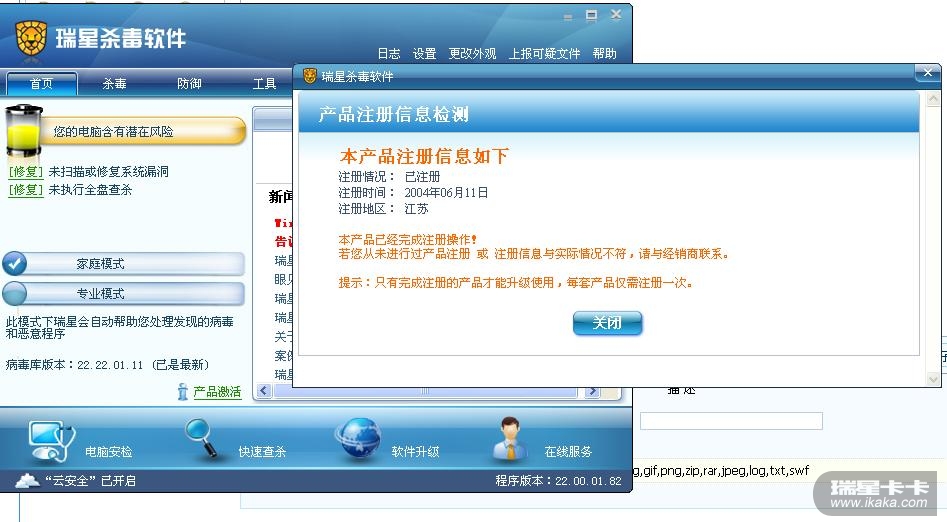Open 在线服务 online support person icon
Image resolution: width=947 pixels, height=522 pixels.
(510, 439)
